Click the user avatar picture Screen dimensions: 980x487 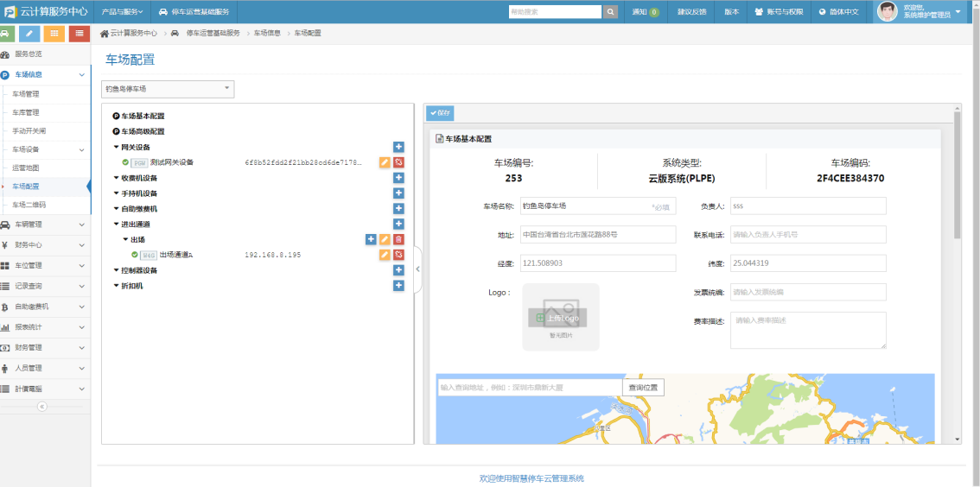pyautogui.click(x=888, y=12)
